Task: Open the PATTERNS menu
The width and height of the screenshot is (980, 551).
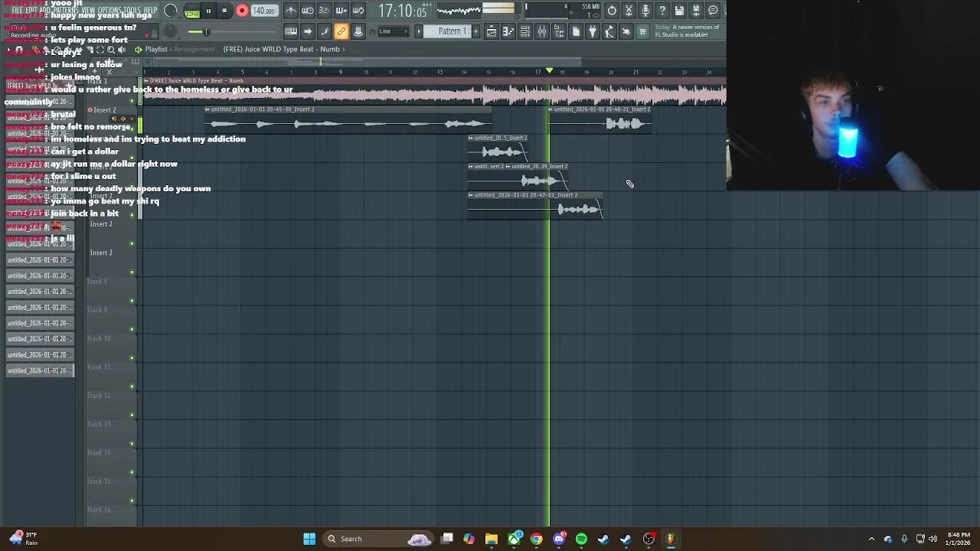Action: click(64, 11)
